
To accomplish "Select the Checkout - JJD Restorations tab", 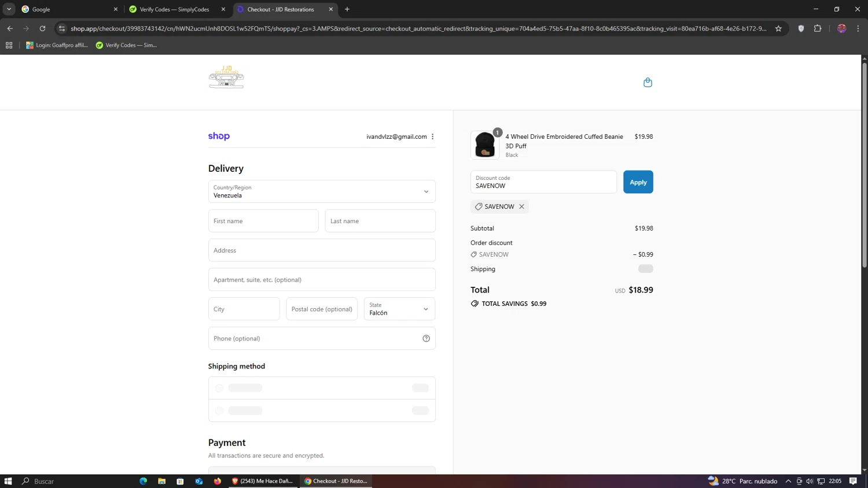I will 285,9.
